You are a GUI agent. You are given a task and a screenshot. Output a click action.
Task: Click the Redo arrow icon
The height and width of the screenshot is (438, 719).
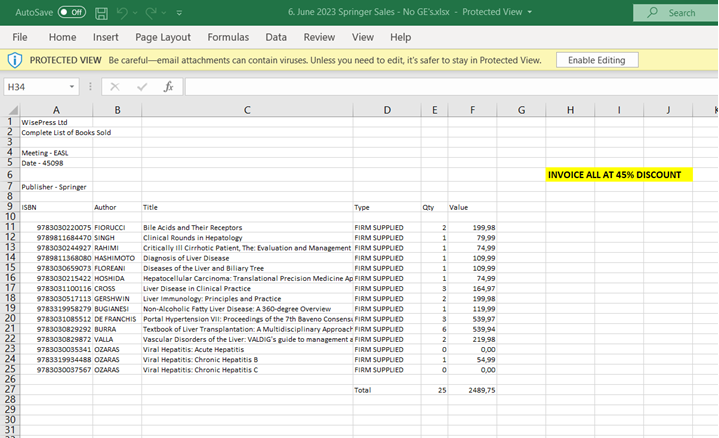pos(150,13)
